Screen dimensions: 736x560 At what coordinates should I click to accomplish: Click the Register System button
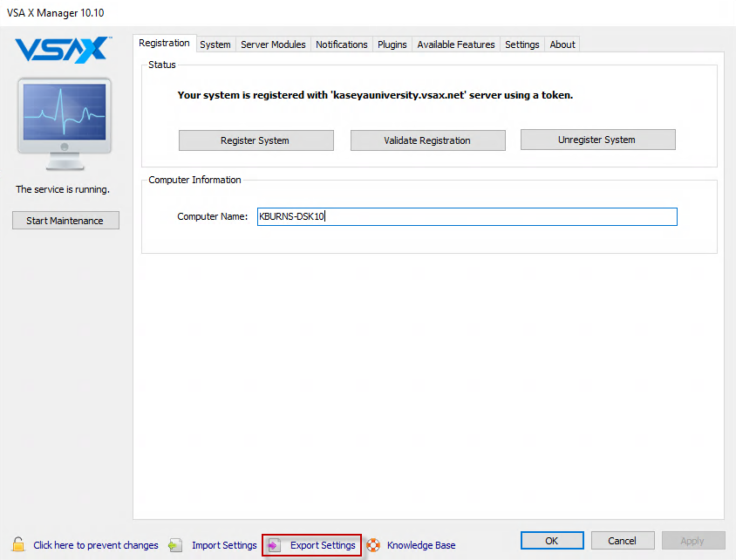(x=256, y=140)
